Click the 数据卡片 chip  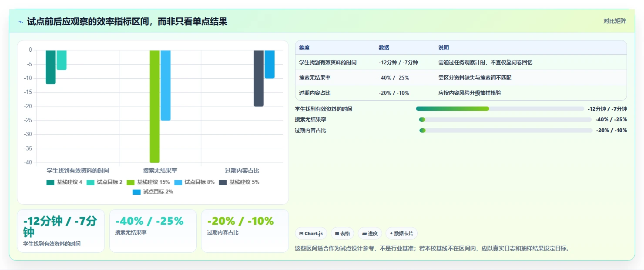402,233
